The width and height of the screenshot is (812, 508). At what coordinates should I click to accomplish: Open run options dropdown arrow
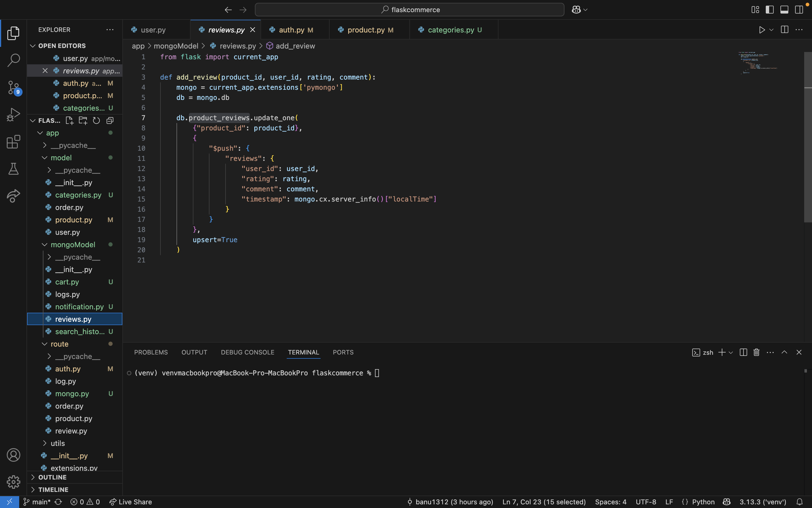(x=771, y=30)
